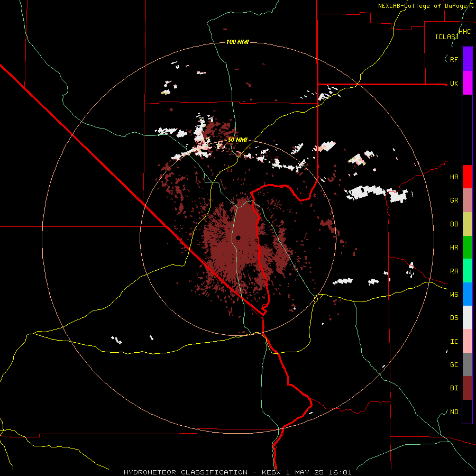This screenshot has height=476, width=476.
Task: Click the GR legend color block
Action: [467, 200]
